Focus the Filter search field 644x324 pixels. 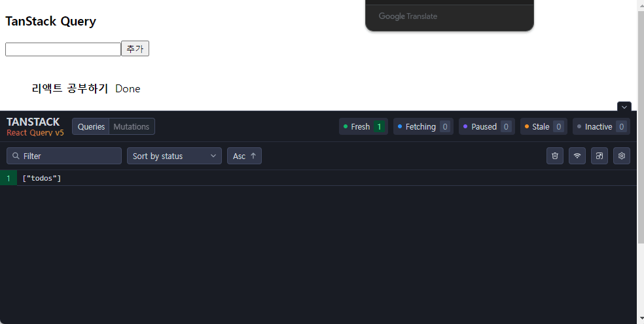coord(64,156)
